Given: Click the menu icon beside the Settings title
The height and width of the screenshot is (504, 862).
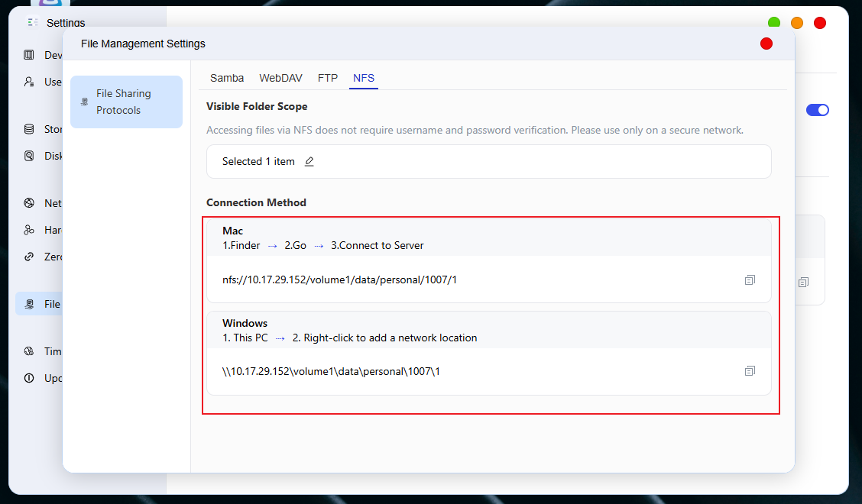Looking at the screenshot, I should click(x=33, y=22).
